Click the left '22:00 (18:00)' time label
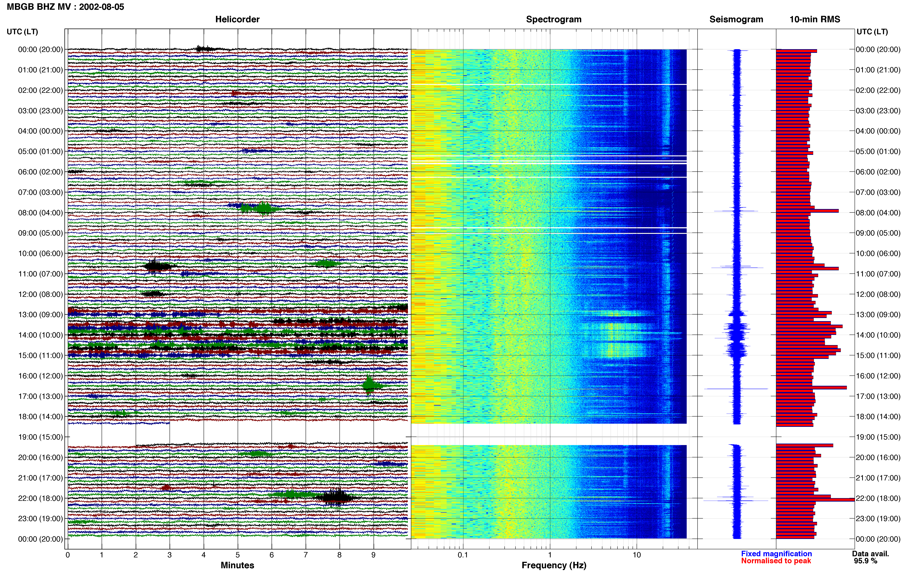The width and height of the screenshot is (924, 578). pyautogui.click(x=41, y=498)
